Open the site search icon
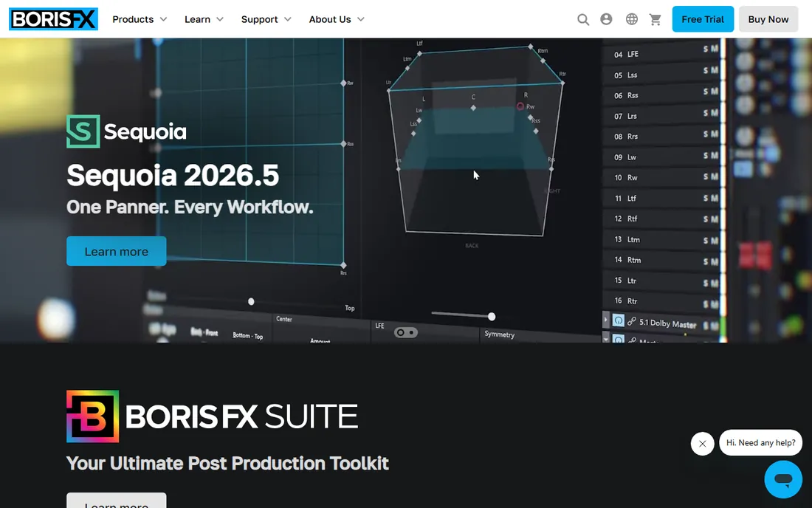The width and height of the screenshot is (812, 508). (x=583, y=20)
